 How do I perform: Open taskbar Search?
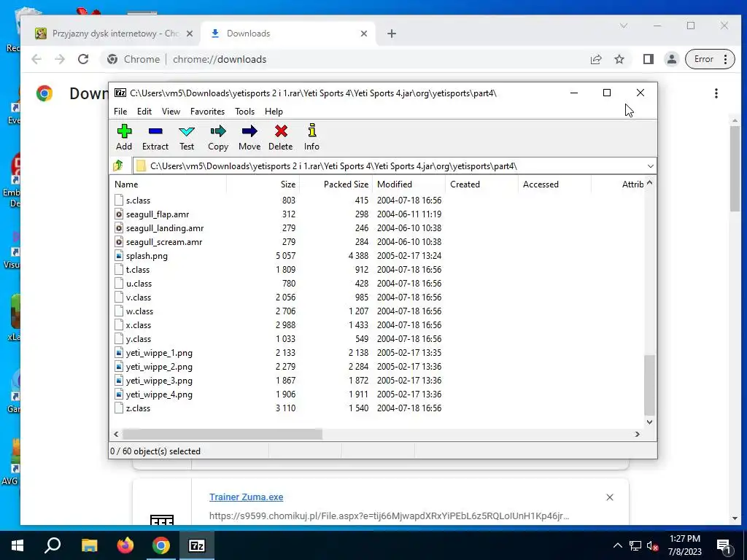pyautogui.click(x=53, y=545)
